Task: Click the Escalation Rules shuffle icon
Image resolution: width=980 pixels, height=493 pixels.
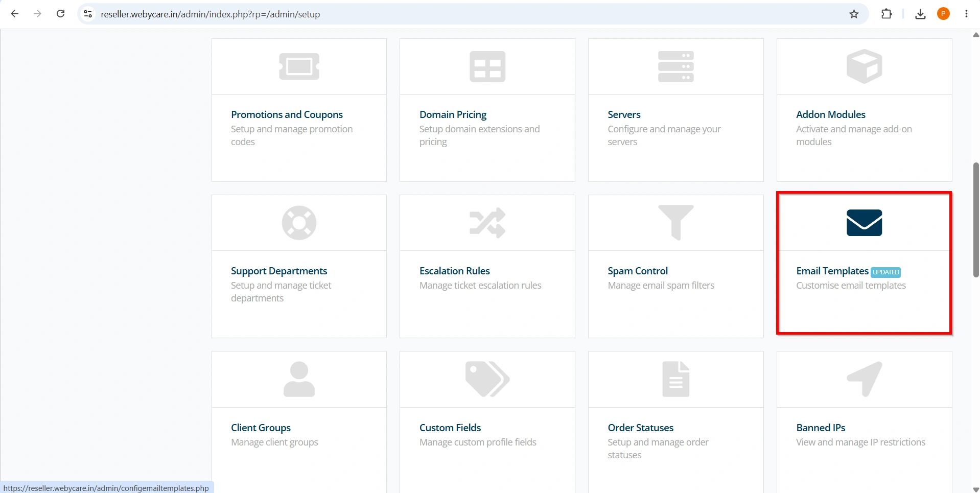Action: [487, 223]
